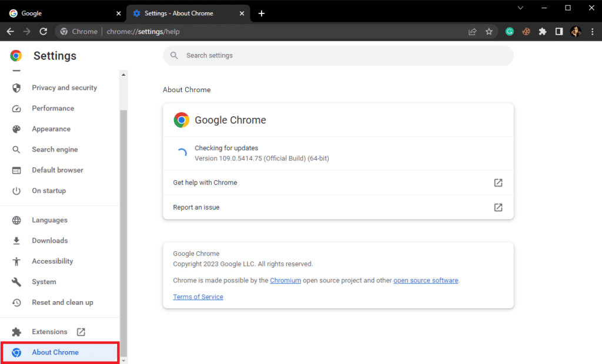This screenshot has height=364, width=602.
Task: Reload the settings page
Action: tap(43, 31)
